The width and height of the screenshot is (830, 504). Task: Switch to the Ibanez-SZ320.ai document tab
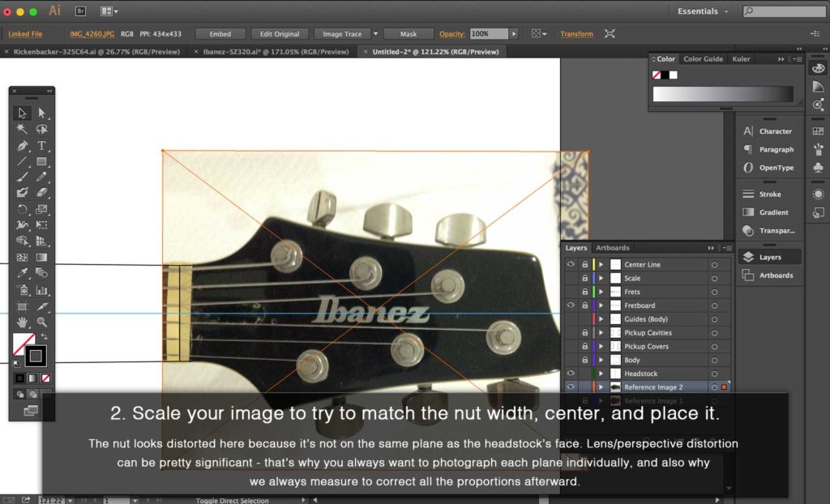pyautogui.click(x=276, y=52)
